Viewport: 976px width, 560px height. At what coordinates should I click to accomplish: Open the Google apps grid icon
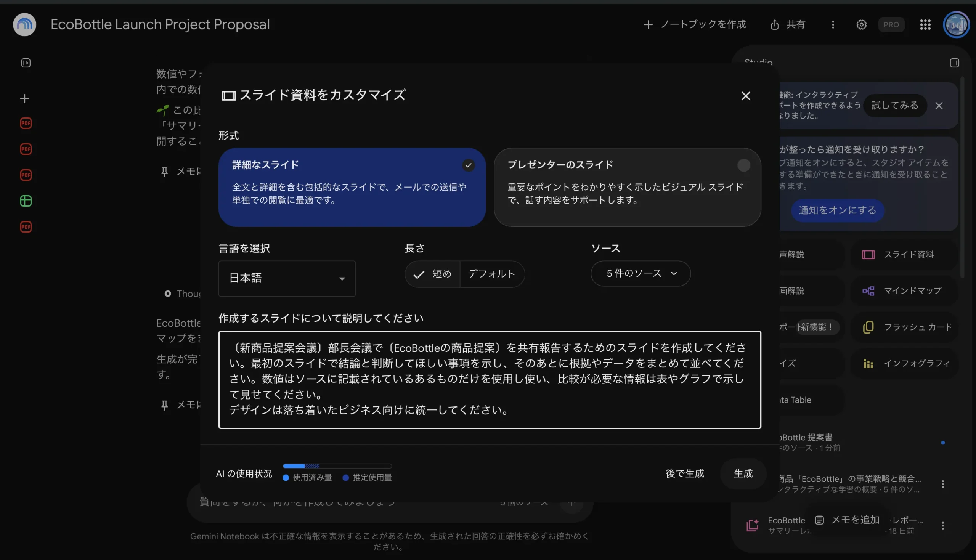point(925,25)
